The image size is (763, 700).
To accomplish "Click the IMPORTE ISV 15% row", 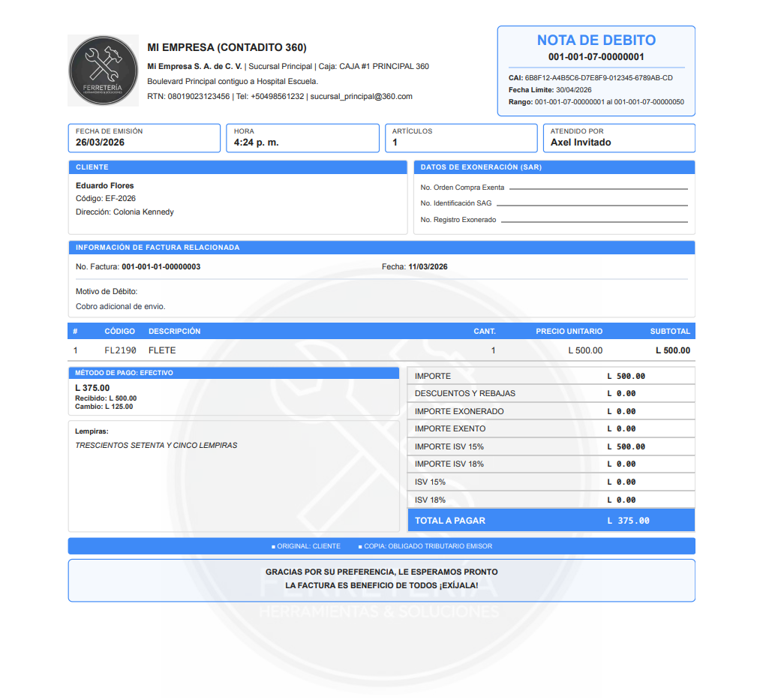I will click(x=551, y=447).
